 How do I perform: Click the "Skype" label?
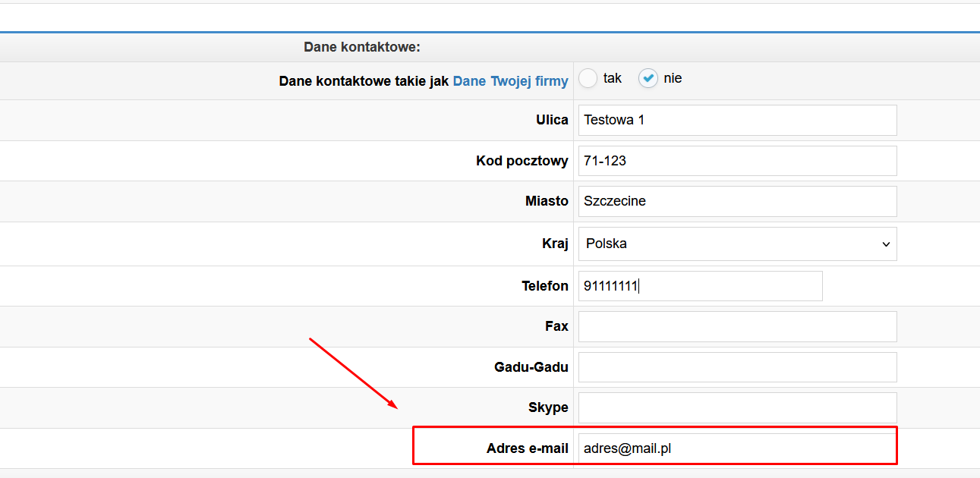(548, 408)
